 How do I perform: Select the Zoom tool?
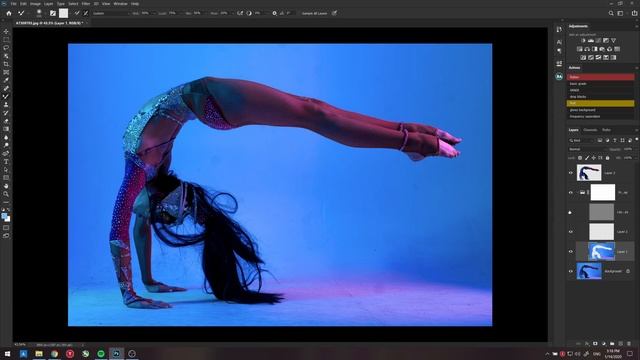click(x=6, y=194)
